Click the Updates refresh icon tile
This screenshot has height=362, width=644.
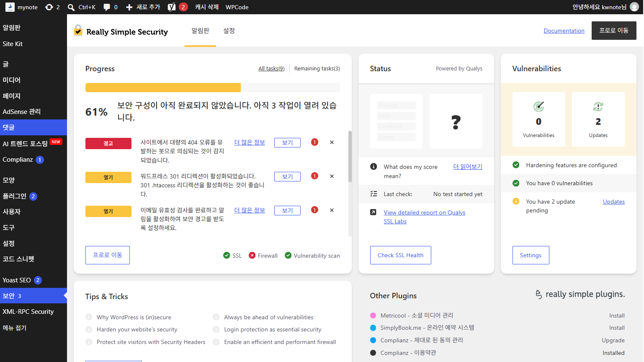tap(598, 119)
